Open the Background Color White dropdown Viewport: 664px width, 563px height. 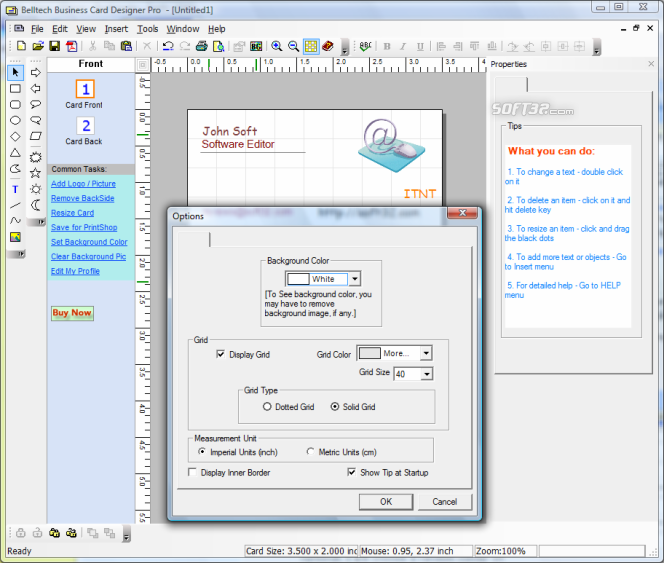(x=354, y=279)
